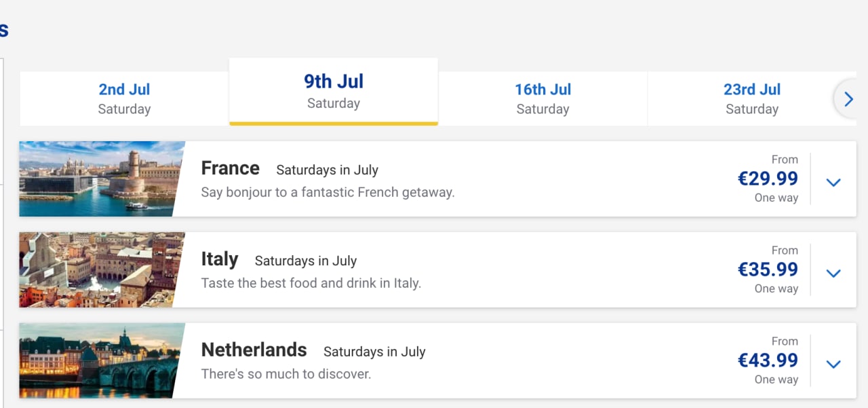Select the 9th Jul Saturday tab
This screenshot has width=868, height=408.
pyautogui.click(x=334, y=92)
